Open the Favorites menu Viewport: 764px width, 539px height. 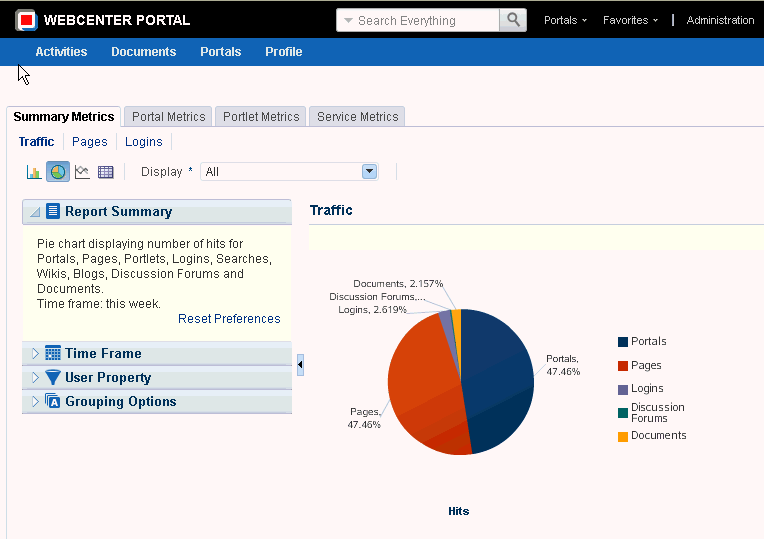pyautogui.click(x=630, y=20)
